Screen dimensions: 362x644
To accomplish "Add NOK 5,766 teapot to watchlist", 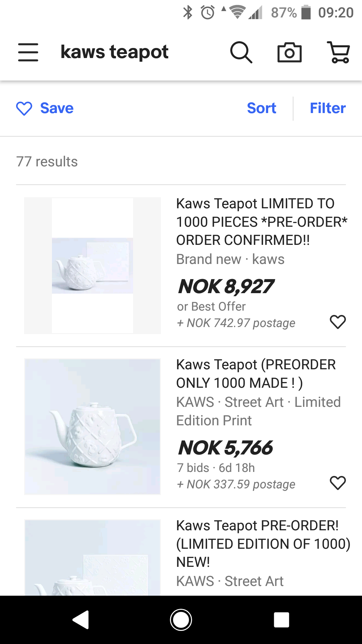I will [x=338, y=483].
